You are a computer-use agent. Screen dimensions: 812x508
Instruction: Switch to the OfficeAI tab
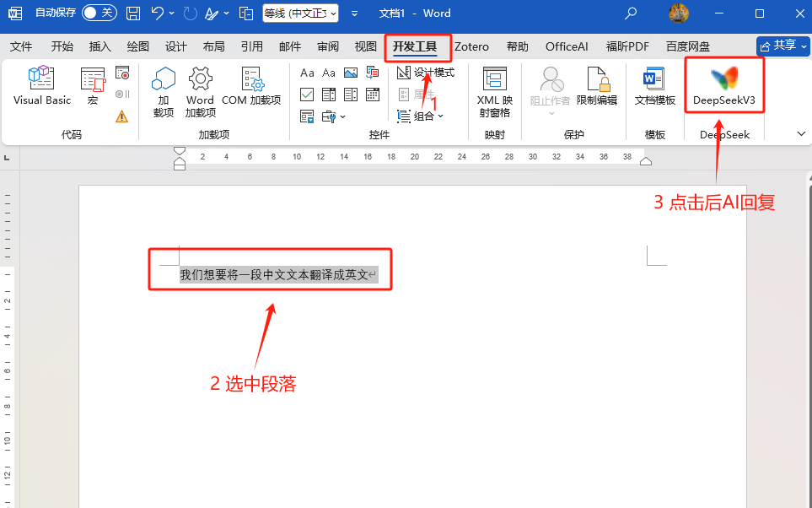click(567, 46)
